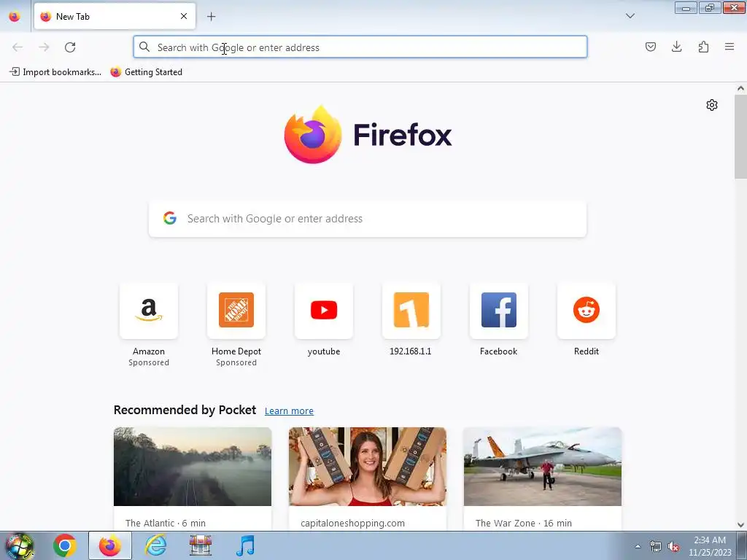
Task: Click The War Zone · 16 min caption
Action: [x=524, y=523]
